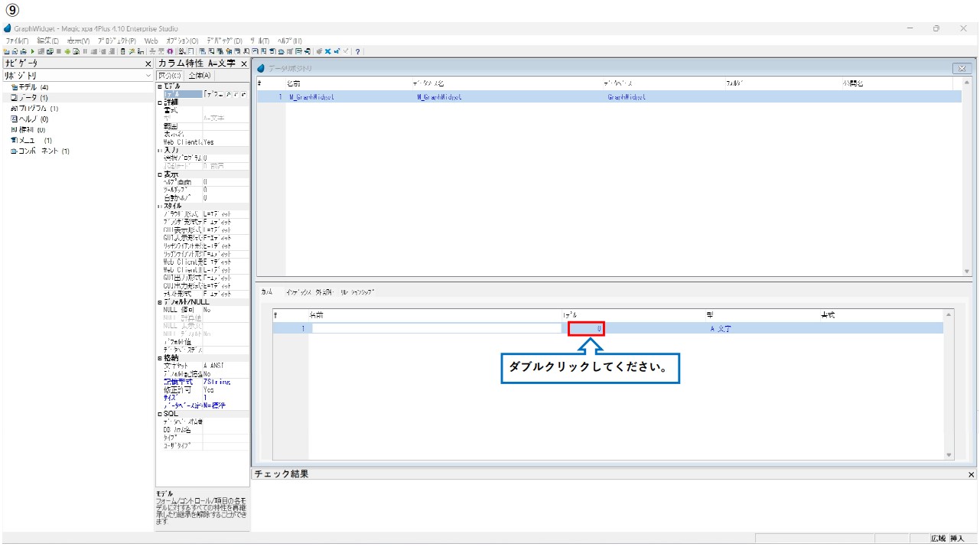The width and height of the screenshot is (980, 547).
Task: Click the blue X icon in toolbar
Action: (328, 51)
